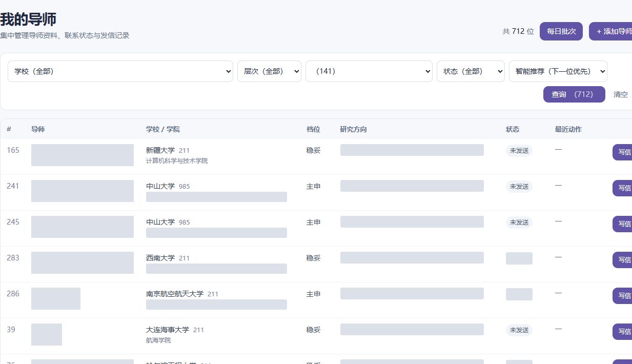This screenshot has width=632, height=364.
Task: Click the 南京航空航天大学 school name
Action: tap(175, 294)
